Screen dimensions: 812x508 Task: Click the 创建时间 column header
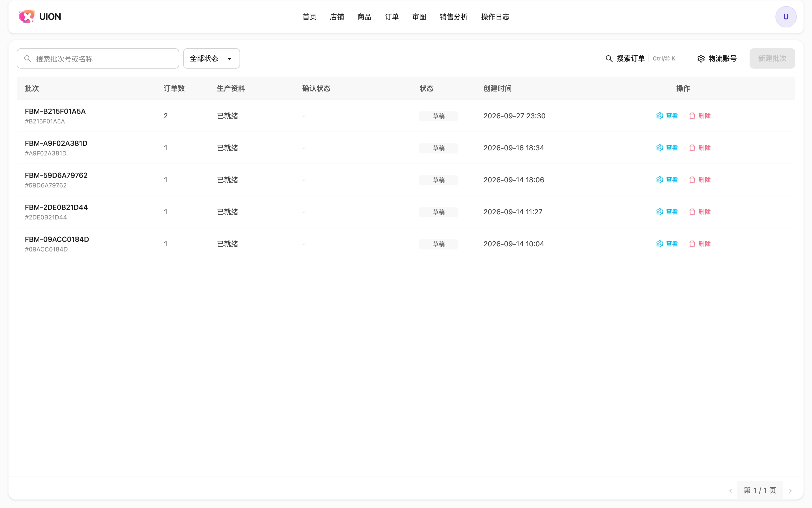497,88
